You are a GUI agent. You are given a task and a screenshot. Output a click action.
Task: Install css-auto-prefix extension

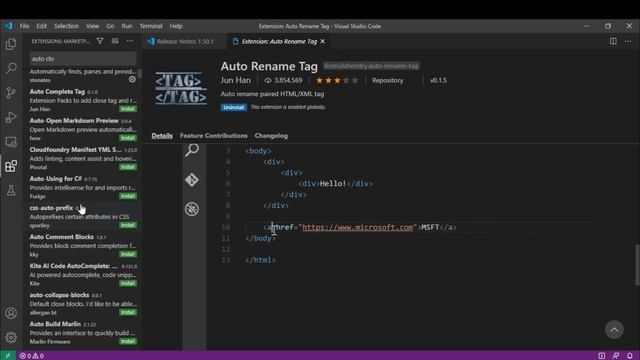[x=128, y=225]
